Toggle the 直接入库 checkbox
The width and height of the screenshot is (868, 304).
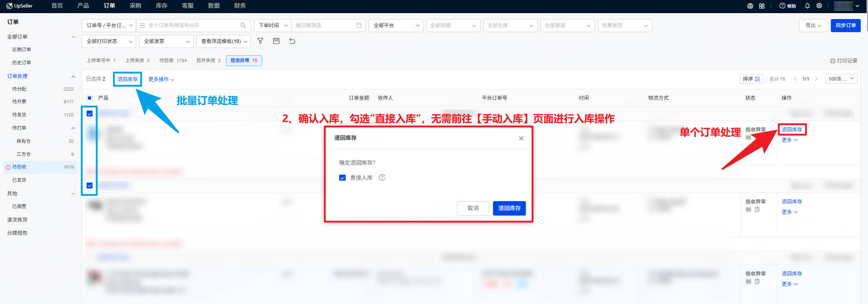point(342,178)
